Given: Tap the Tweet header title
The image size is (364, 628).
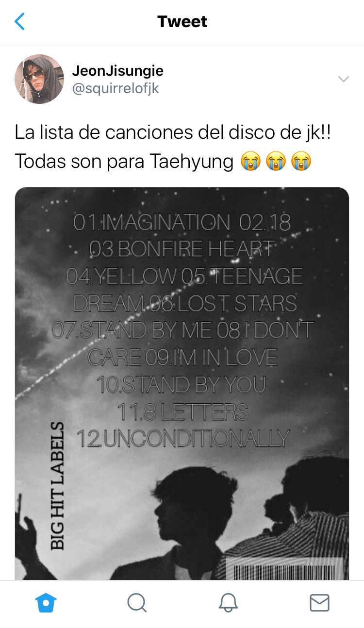Looking at the screenshot, I should coord(182,21).
